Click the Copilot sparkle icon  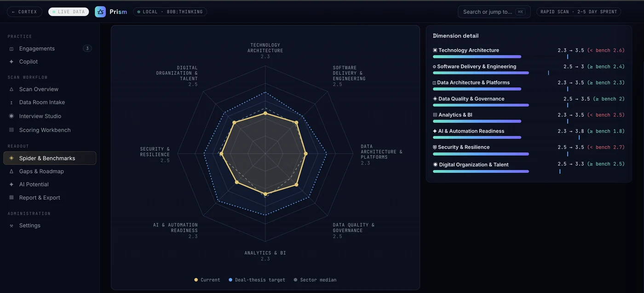[11, 62]
